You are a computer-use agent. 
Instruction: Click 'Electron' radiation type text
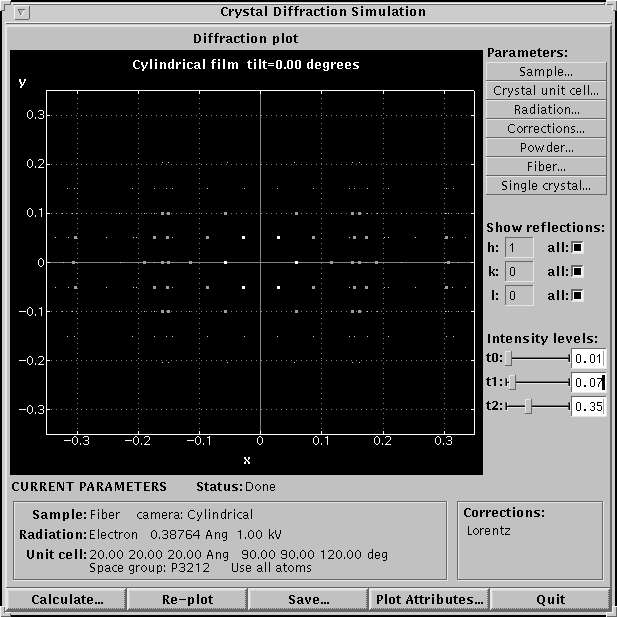tap(113, 535)
